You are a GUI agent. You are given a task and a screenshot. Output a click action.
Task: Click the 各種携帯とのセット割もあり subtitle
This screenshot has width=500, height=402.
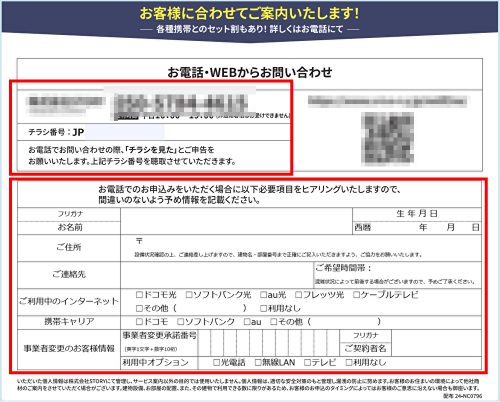250,29
